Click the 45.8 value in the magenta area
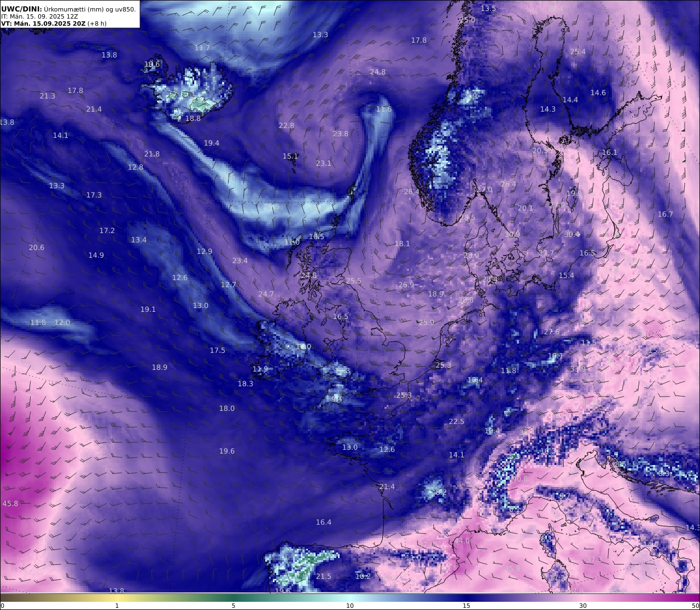Image resolution: width=700 pixels, height=610 pixels. pos(10,503)
